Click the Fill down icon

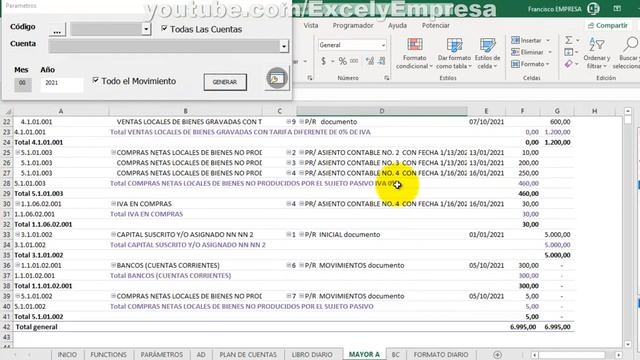569,52
